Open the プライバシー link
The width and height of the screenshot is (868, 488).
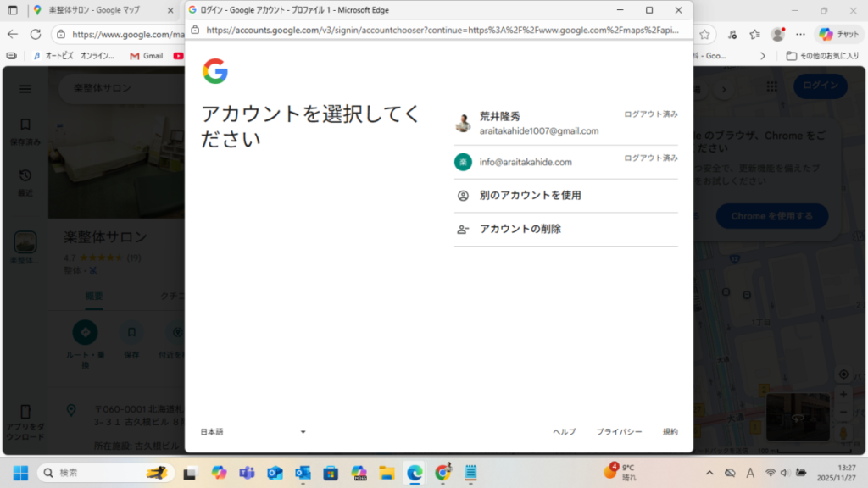(619, 432)
